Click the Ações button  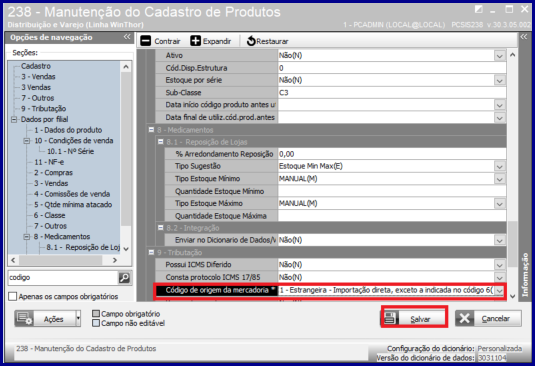[47, 319]
